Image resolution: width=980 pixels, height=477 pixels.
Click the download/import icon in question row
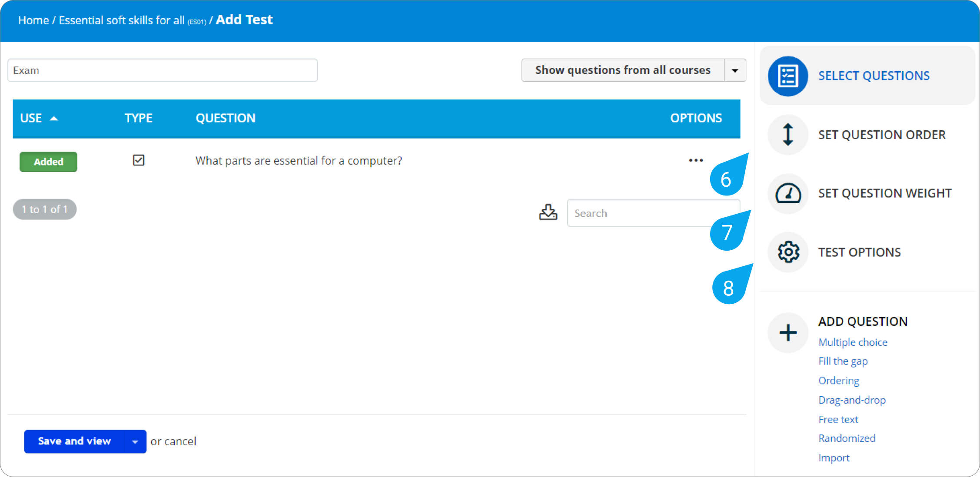548,212
